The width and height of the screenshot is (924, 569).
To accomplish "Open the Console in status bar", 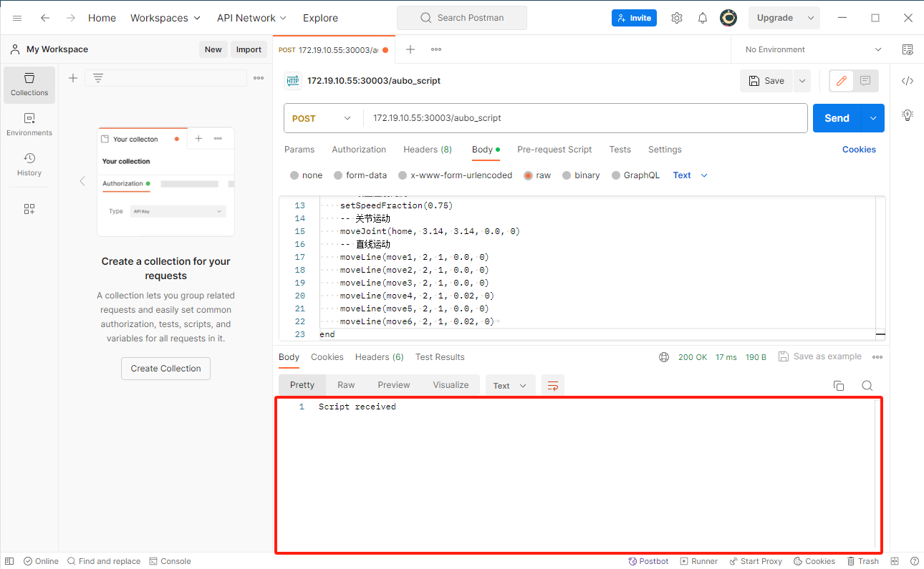I will coord(170,561).
